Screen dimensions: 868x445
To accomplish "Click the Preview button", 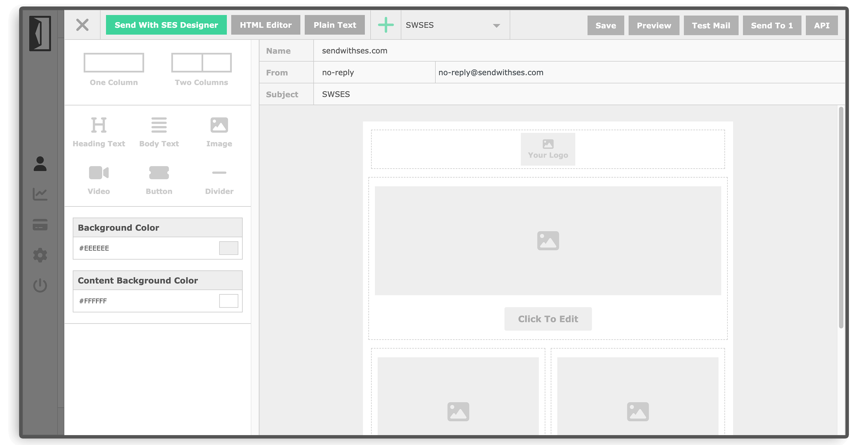I will 653,25.
